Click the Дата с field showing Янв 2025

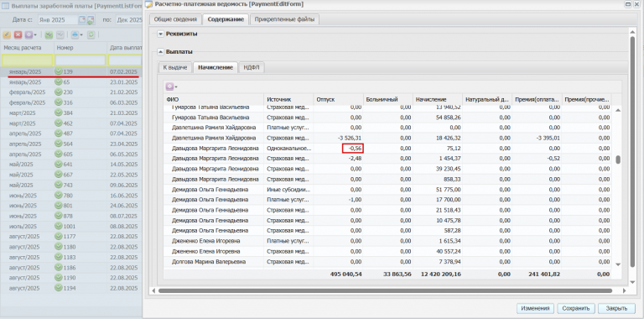(58, 19)
